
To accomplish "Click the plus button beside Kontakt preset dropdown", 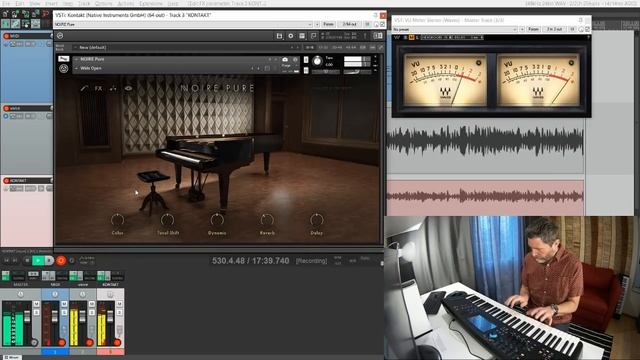I will [317, 24].
